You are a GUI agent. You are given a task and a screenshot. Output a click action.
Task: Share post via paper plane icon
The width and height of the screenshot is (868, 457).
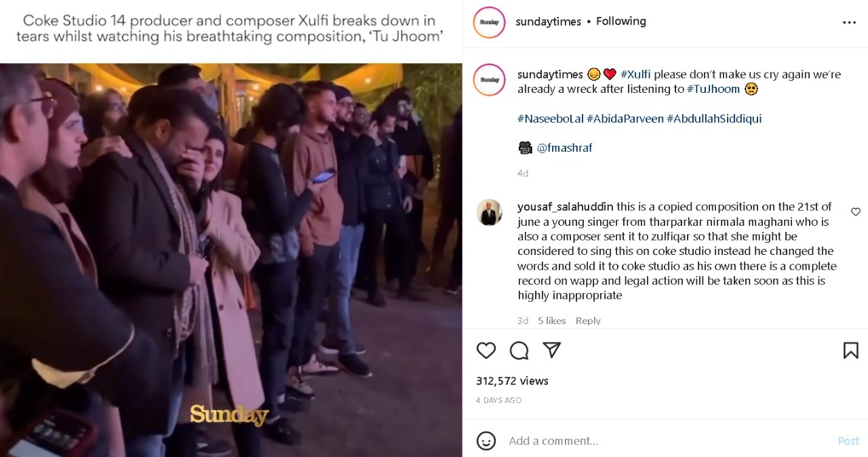(552, 350)
